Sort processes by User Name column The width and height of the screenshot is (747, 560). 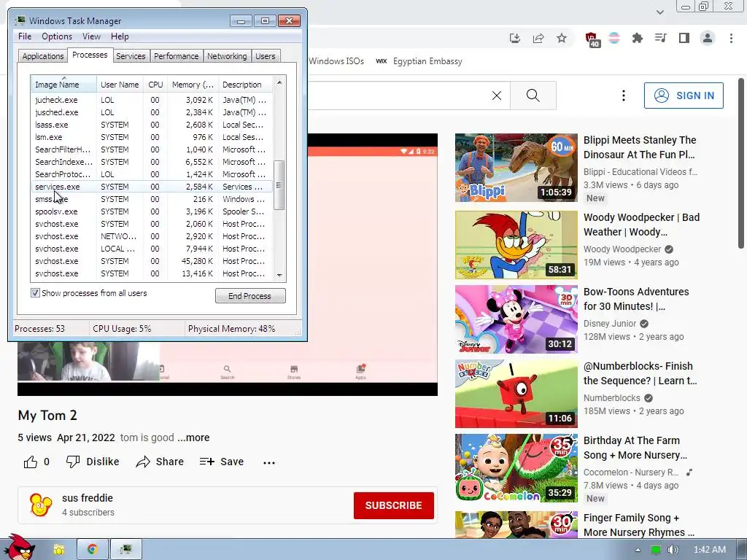(x=120, y=85)
